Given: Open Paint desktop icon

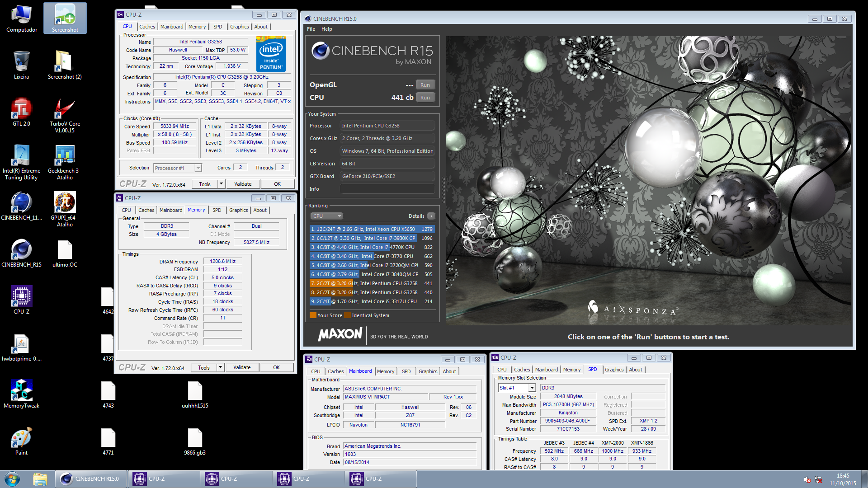Looking at the screenshot, I should 21,441.
